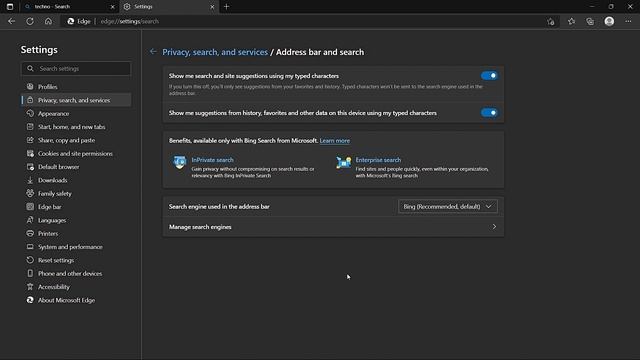
Task: Close the Settings tab
Action: pos(212,7)
